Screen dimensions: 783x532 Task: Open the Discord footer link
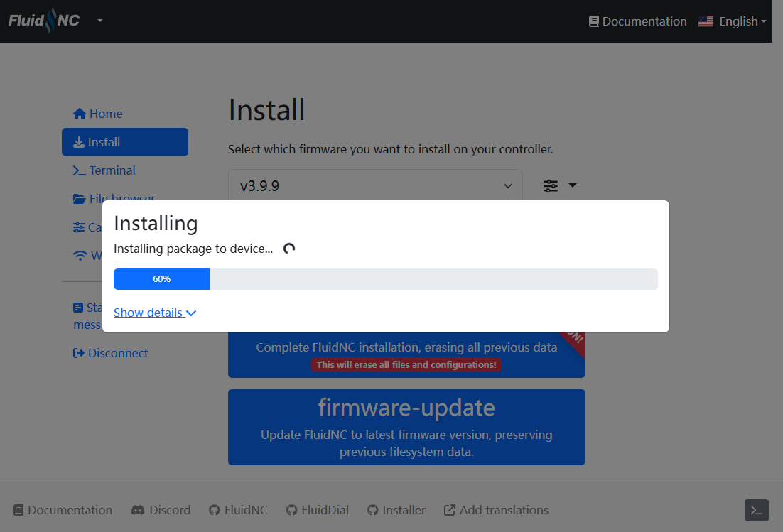coord(161,510)
